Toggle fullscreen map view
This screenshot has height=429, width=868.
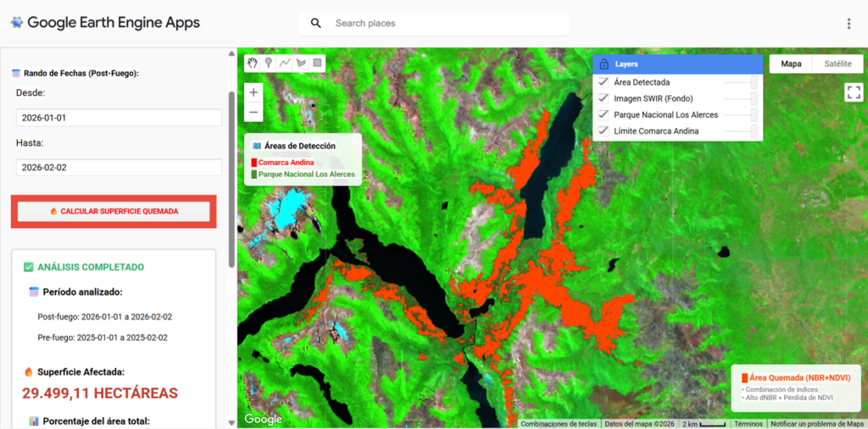853,92
